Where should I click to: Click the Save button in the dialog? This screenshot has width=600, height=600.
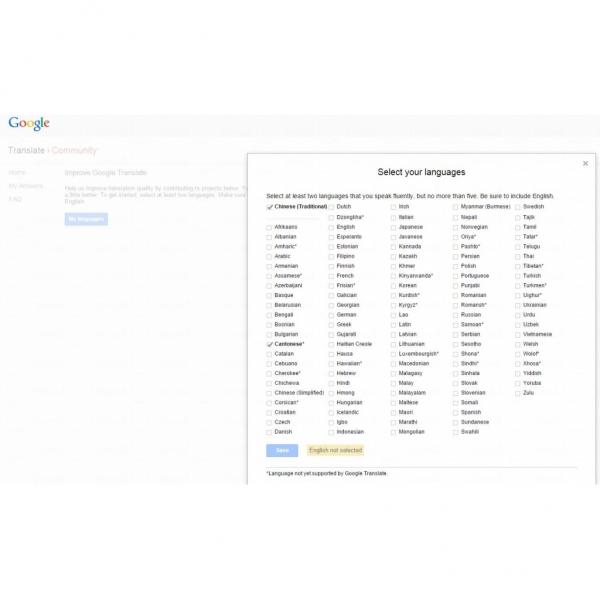pos(282,450)
